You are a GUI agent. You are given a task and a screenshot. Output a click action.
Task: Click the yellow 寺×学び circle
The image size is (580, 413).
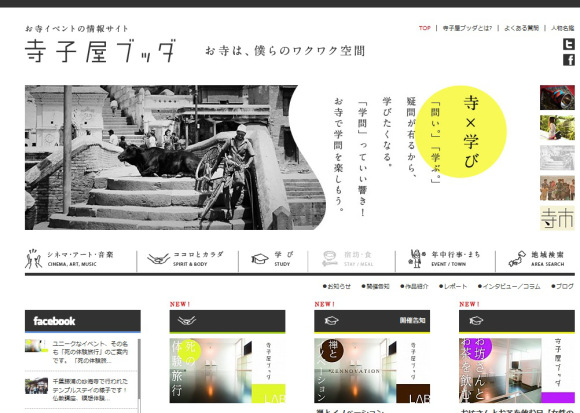(461, 132)
